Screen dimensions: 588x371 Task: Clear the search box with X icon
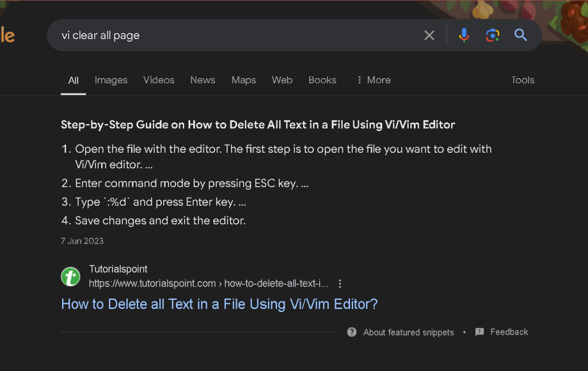pyautogui.click(x=429, y=35)
